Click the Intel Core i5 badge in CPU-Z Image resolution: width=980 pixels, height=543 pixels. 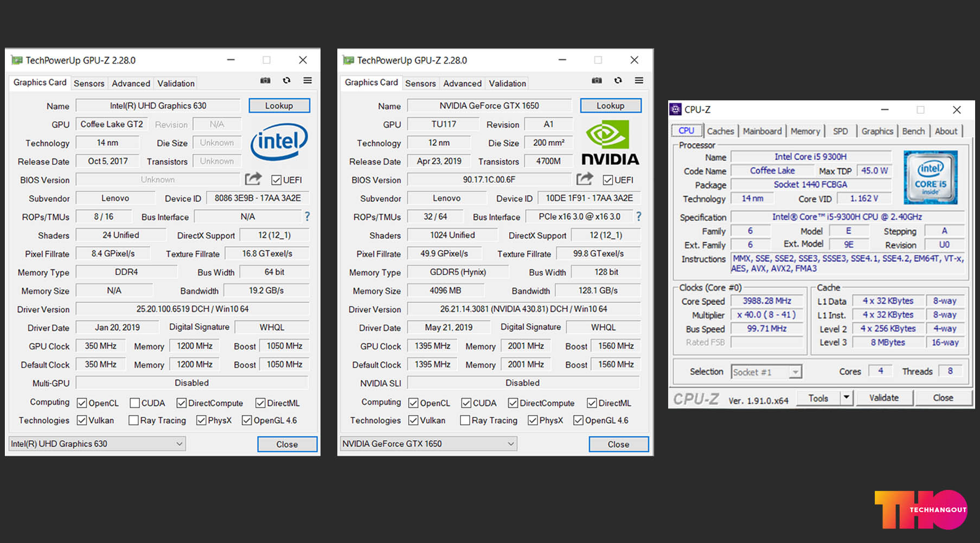pos(931,177)
